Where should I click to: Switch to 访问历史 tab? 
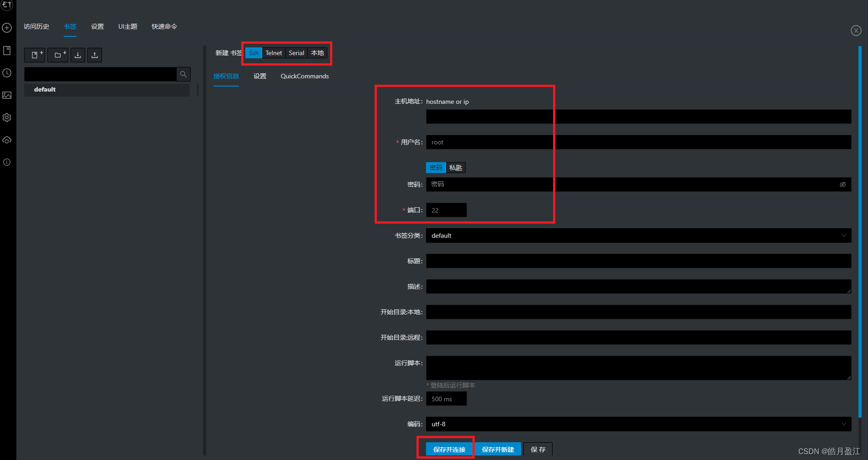pos(36,26)
